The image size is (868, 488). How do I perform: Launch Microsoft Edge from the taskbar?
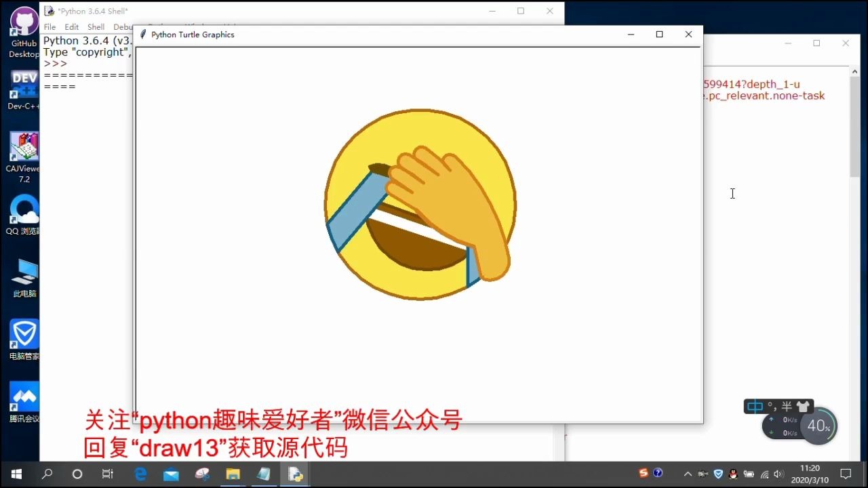pos(140,474)
